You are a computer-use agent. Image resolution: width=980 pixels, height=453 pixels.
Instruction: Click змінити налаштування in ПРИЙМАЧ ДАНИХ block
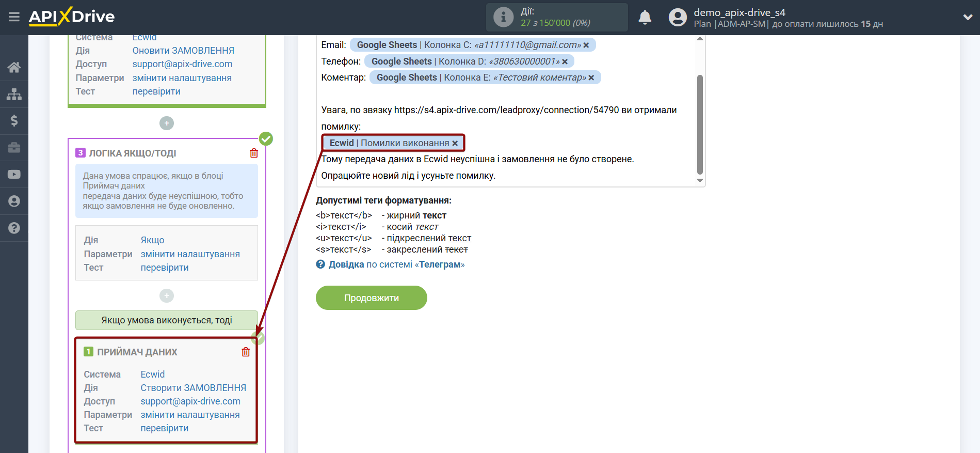(x=190, y=415)
